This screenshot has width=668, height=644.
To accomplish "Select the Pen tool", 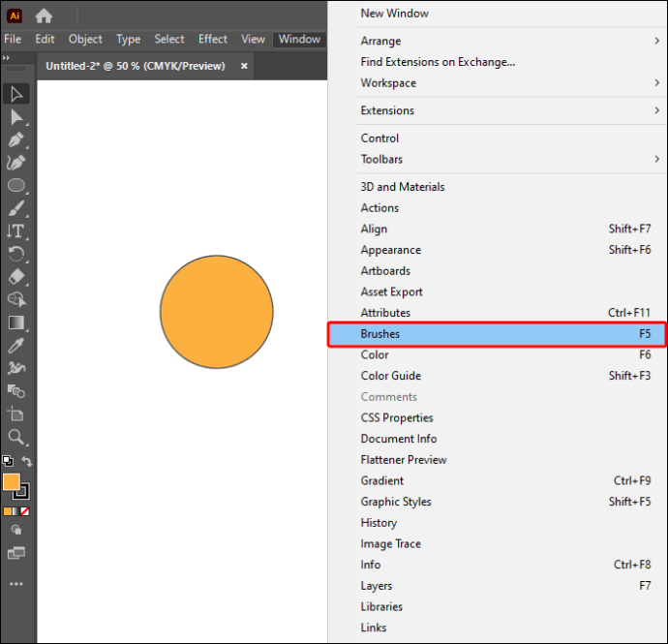I will (16, 139).
